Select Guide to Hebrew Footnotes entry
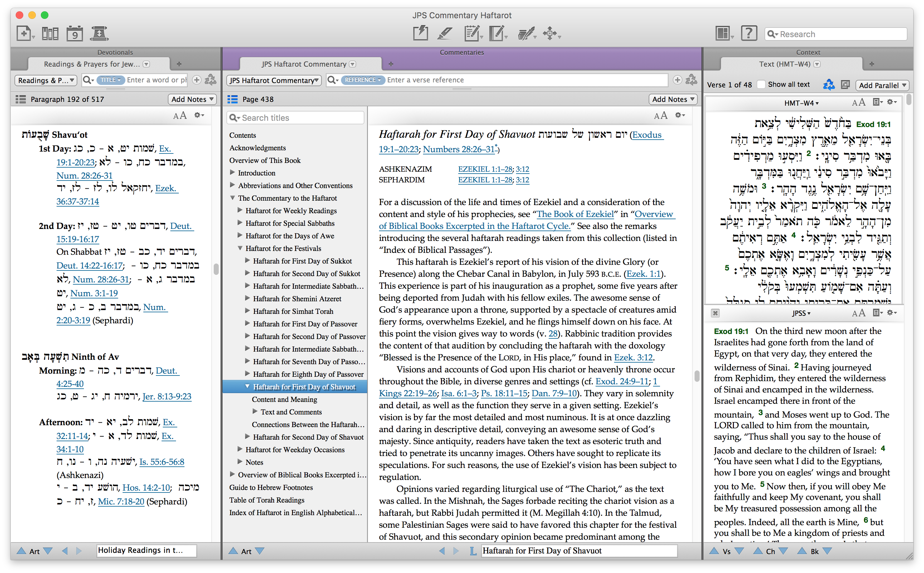 point(271,487)
